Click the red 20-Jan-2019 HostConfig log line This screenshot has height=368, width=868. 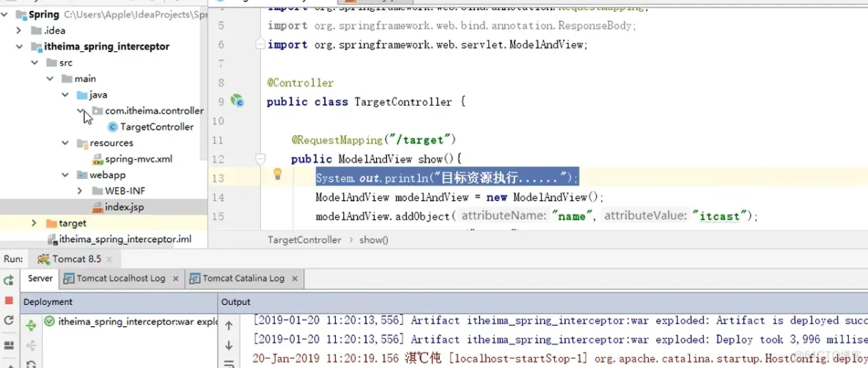click(x=560, y=358)
